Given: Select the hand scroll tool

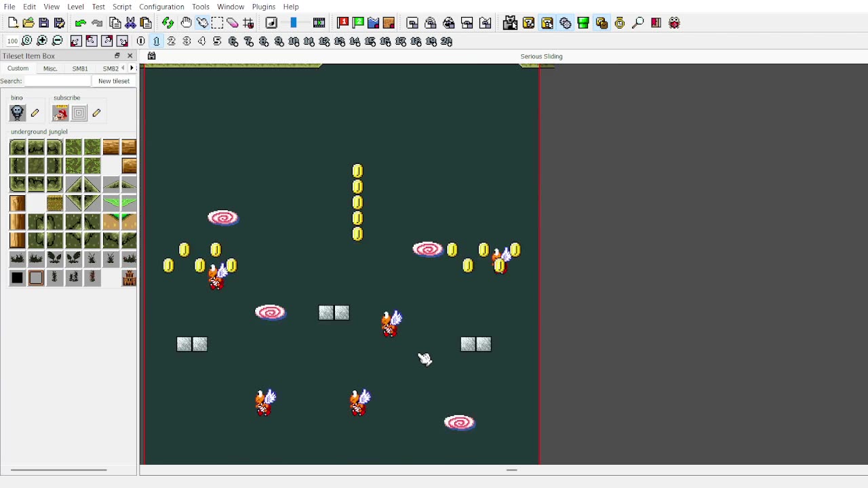Looking at the screenshot, I should 186,23.
